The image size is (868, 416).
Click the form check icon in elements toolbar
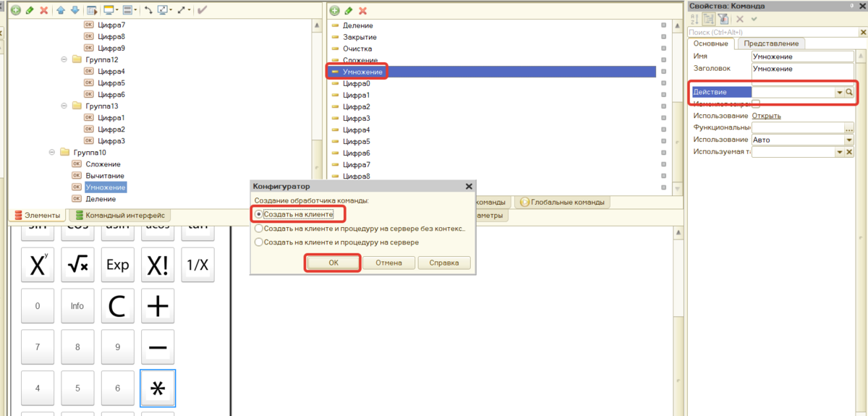pos(91,11)
